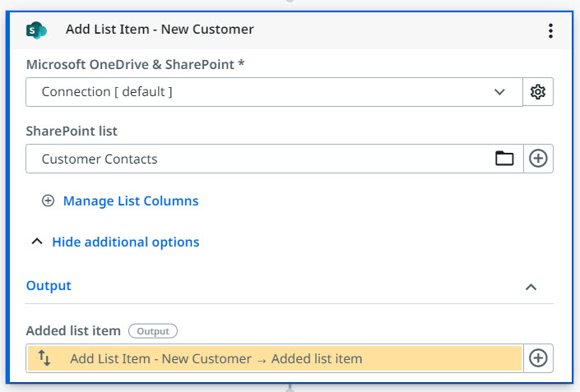This screenshot has width=580, height=392.
Task: Open connection settings gear icon
Action: pos(538,92)
